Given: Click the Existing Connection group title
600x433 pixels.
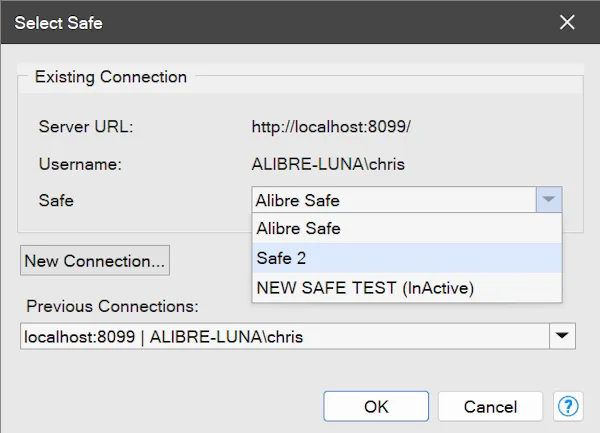Looking at the screenshot, I should [111, 77].
